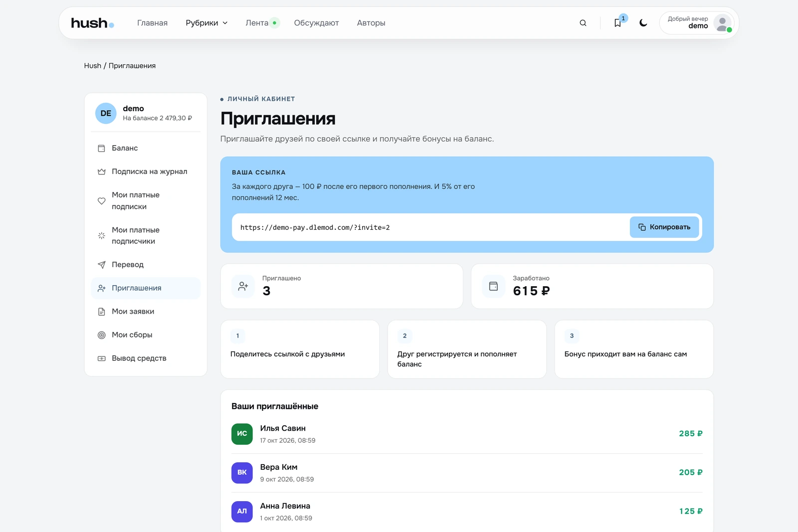The image size is (798, 532).
Task: Open Мои платные подписчики in sidebar
Action: click(146, 235)
